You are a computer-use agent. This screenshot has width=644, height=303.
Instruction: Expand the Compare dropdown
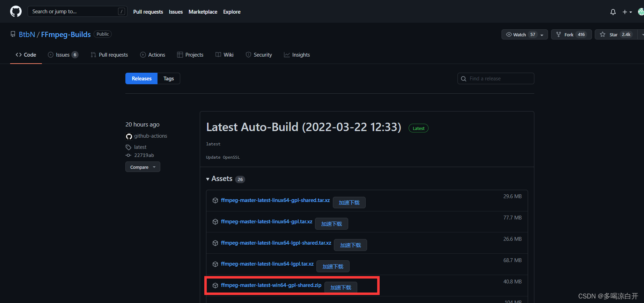[143, 167]
